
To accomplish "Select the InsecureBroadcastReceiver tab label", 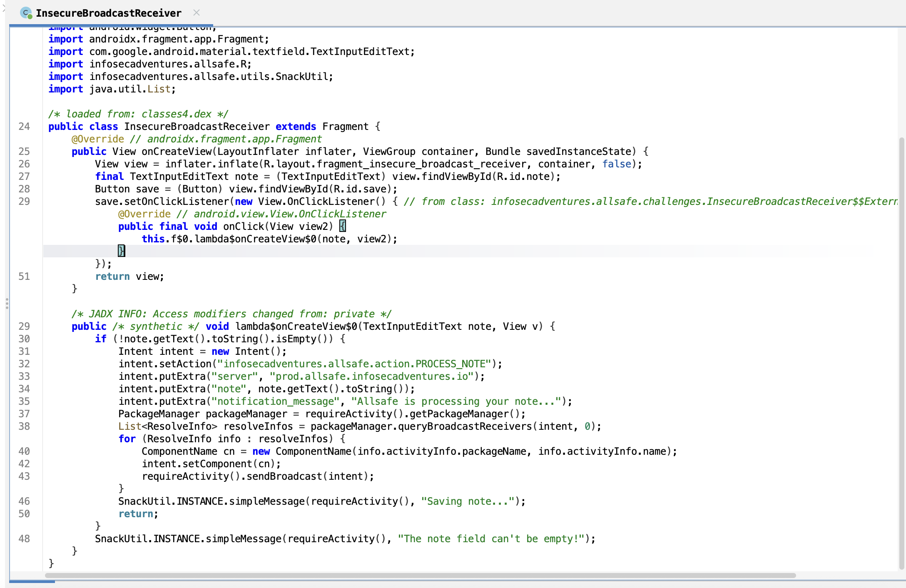I will [x=108, y=13].
